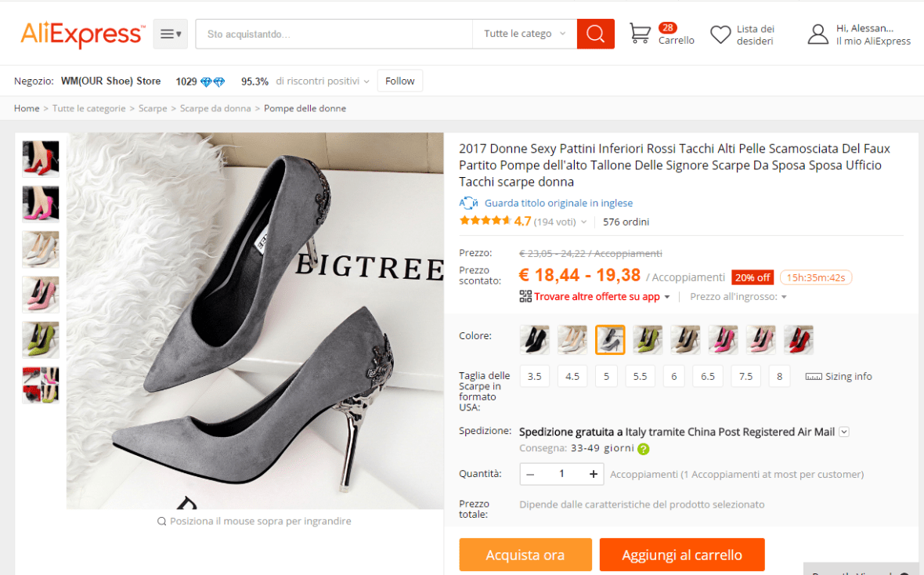Open the account profile icon

818,34
